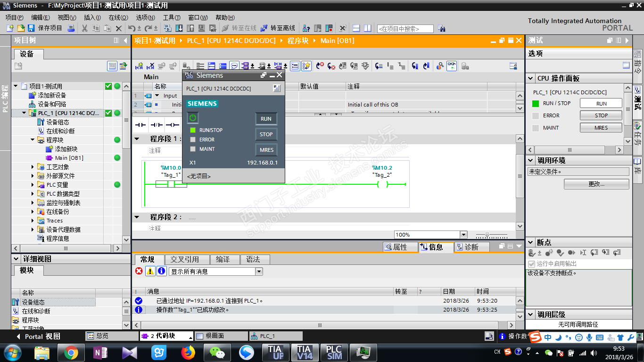Open WeChat from the taskbar
This screenshot has width=644, height=362.
[217, 352]
